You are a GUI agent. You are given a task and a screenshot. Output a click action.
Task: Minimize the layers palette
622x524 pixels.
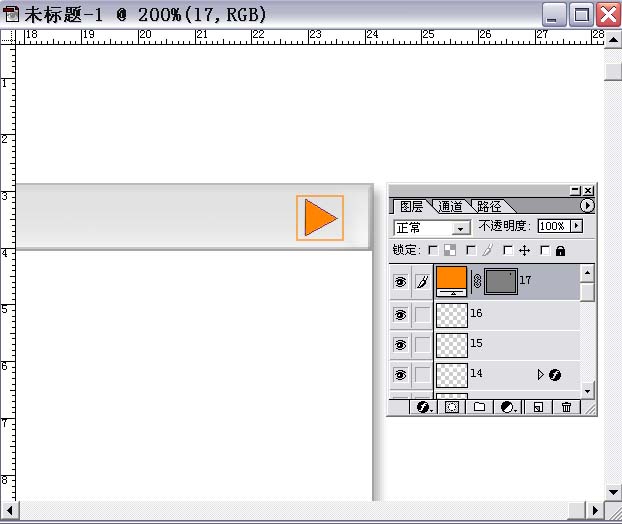pyautogui.click(x=575, y=191)
